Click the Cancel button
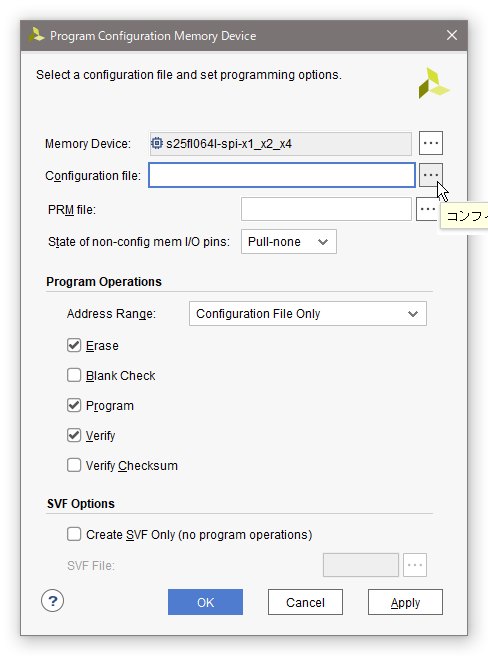The width and height of the screenshot is (488, 656). point(305,602)
